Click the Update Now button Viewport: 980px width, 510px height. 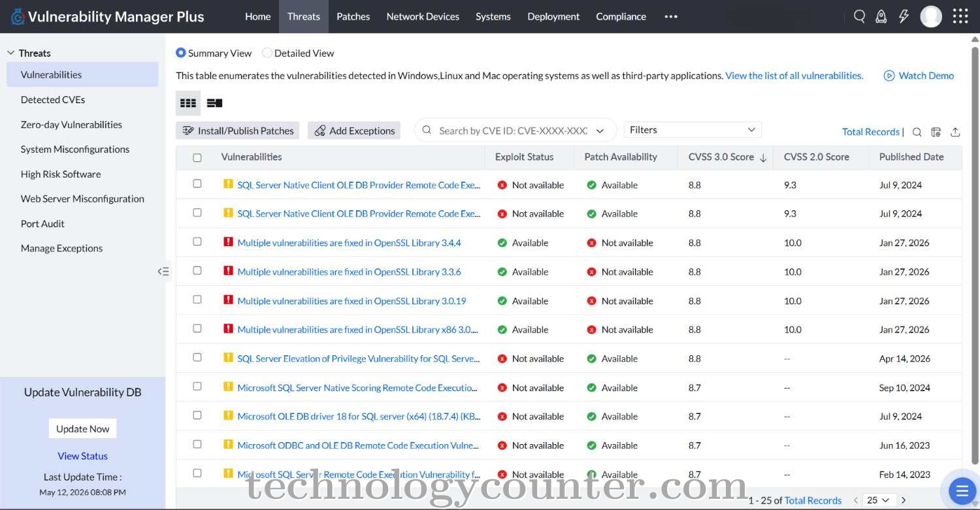82,428
